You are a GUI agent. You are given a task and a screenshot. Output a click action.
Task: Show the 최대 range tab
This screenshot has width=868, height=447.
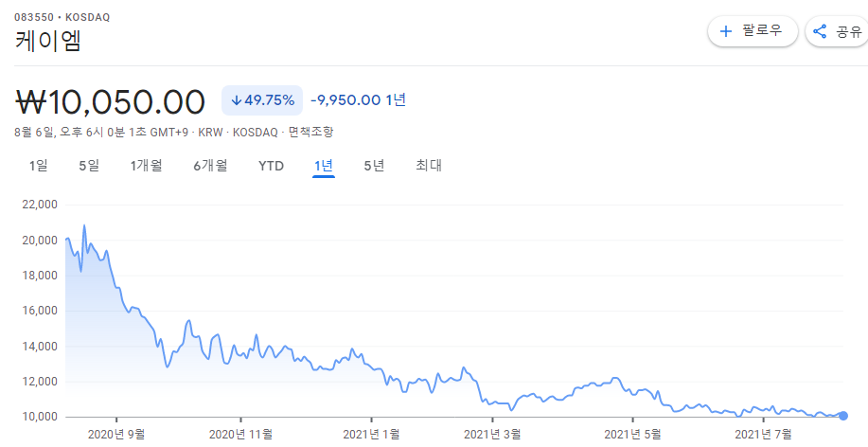429,166
